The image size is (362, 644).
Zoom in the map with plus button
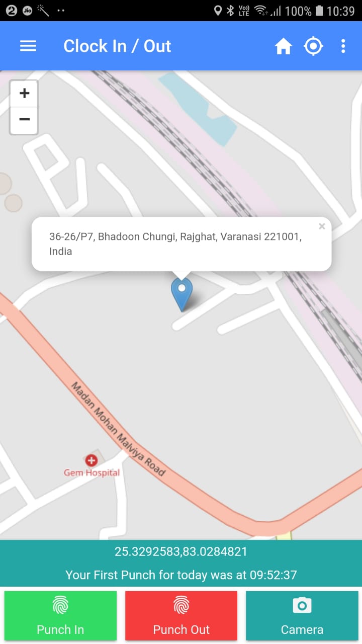(x=24, y=94)
